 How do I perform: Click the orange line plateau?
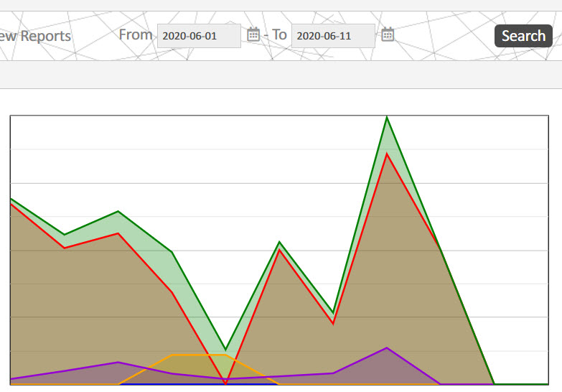[199, 355]
